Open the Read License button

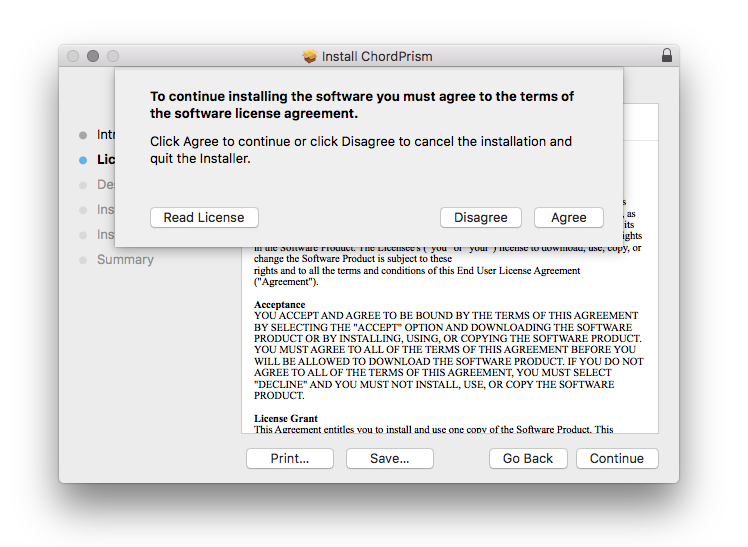204,217
